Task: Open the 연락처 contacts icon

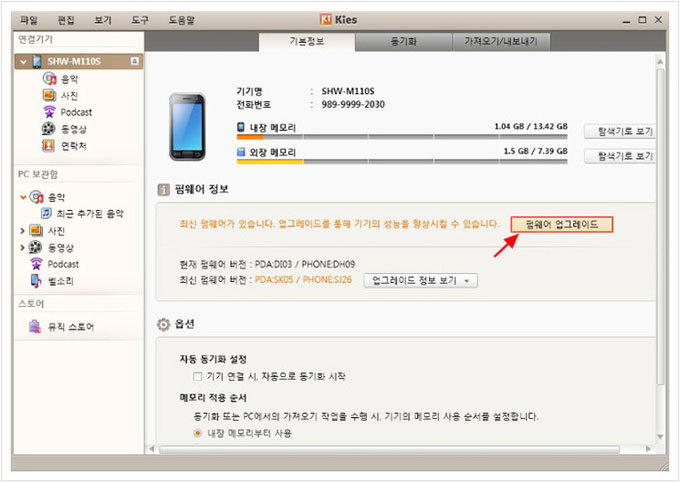Action: click(48, 146)
